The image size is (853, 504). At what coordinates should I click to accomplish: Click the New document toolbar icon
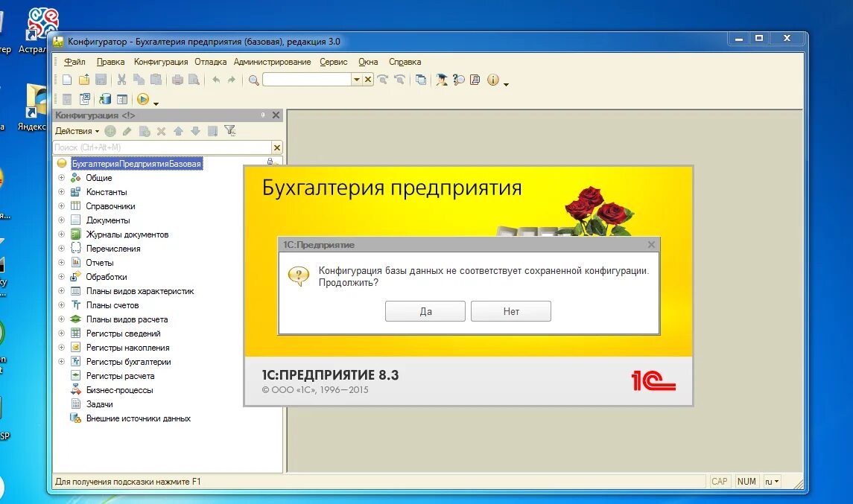tap(67, 80)
